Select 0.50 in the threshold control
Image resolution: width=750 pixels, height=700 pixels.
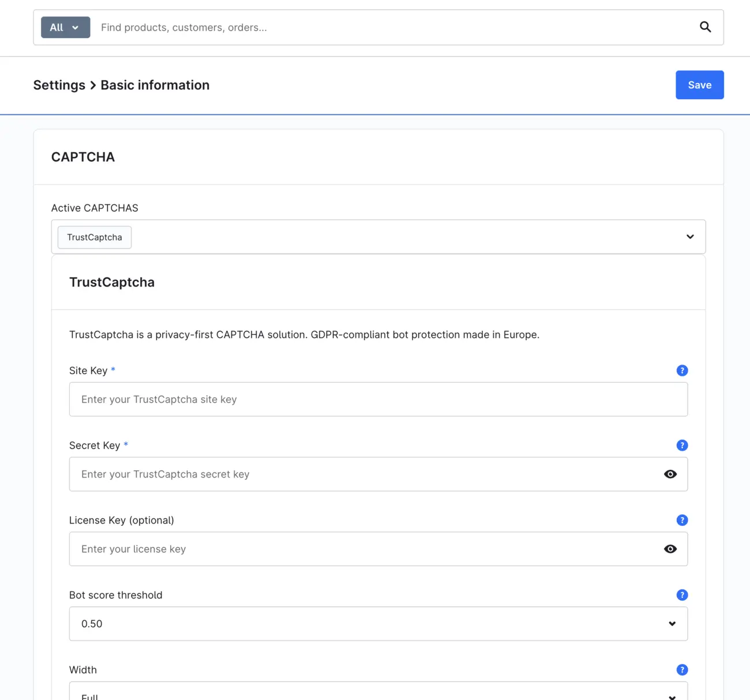click(x=378, y=623)
